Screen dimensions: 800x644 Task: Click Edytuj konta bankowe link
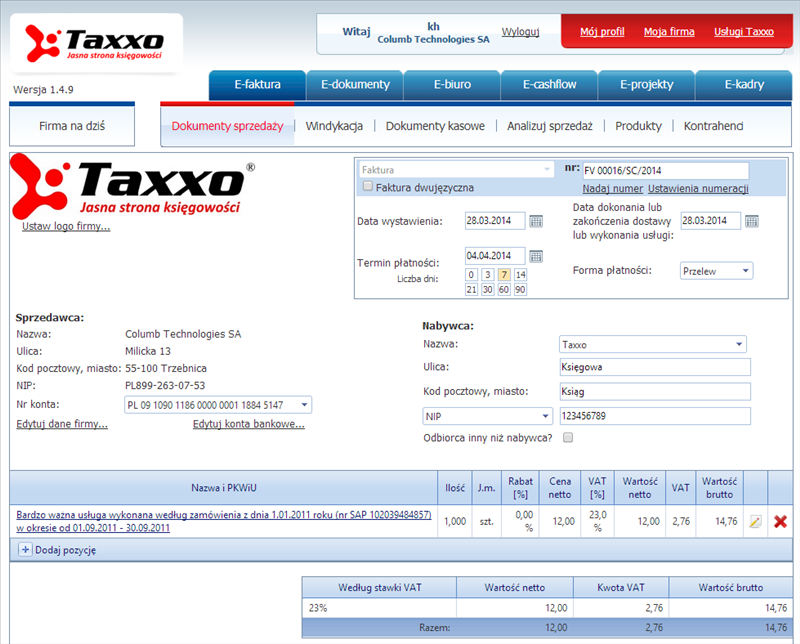tap(248, 424)
